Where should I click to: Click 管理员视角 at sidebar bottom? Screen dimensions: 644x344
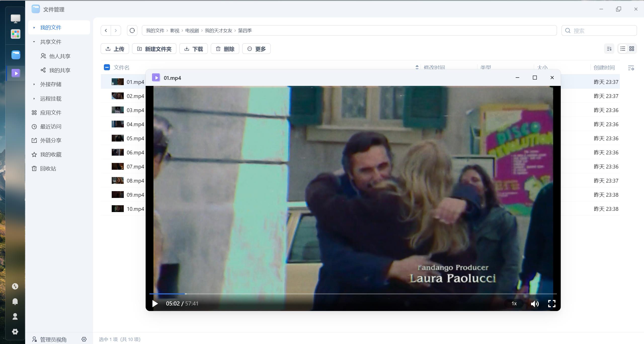coord(53,339)
